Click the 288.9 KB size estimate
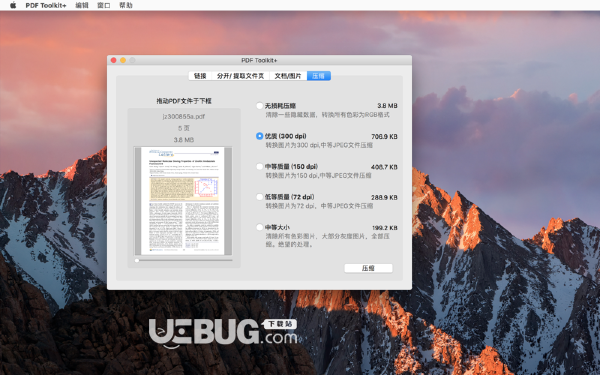The width and height of the screenshot is (600, 375). coord(384,197)
